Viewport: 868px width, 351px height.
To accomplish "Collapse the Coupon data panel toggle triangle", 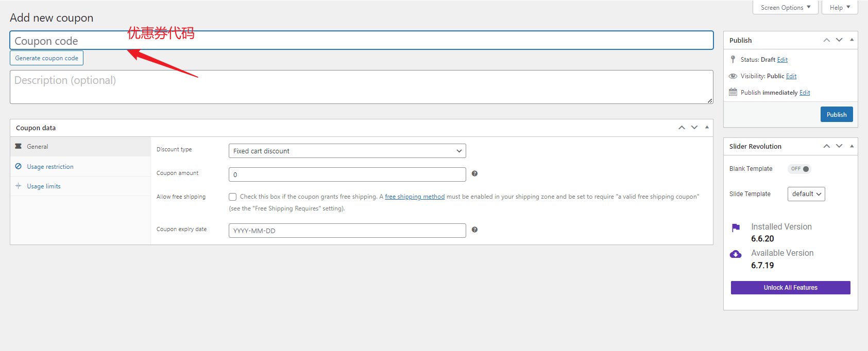I will [x=707, y=127].
